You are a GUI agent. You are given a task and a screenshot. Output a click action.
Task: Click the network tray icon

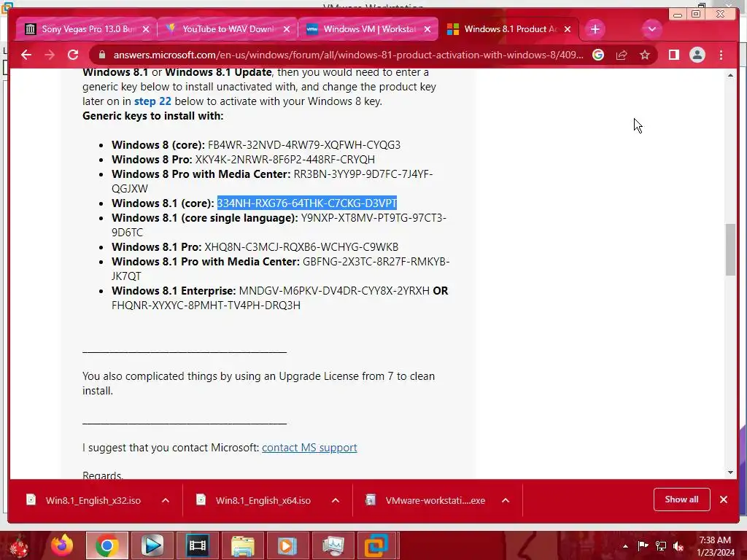661,545
